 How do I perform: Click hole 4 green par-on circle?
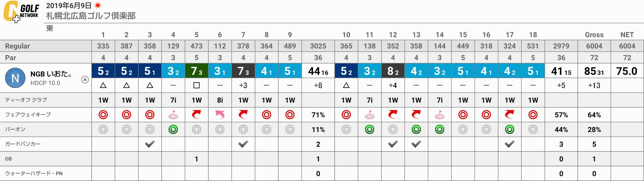[x=173, y=130]
